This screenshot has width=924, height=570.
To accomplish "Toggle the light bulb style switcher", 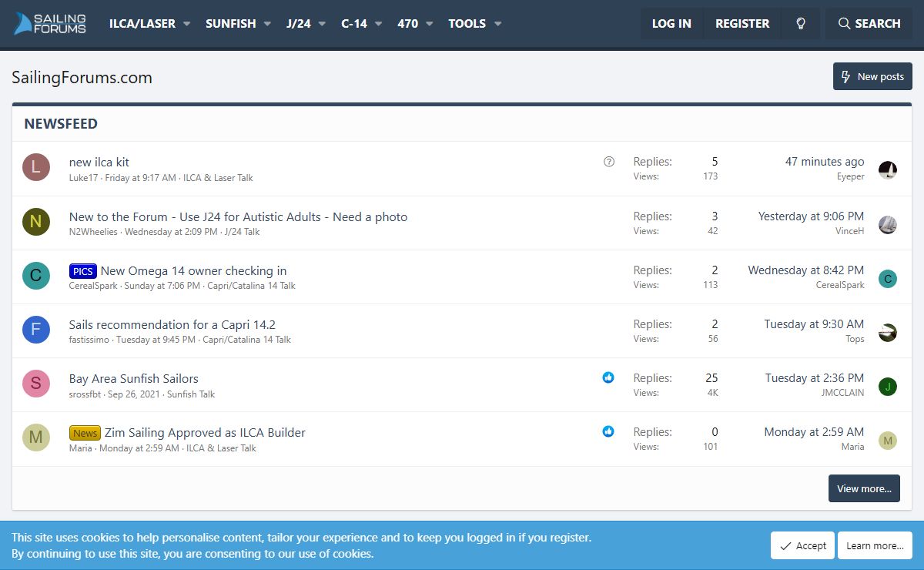I will (x=801, y=24).
